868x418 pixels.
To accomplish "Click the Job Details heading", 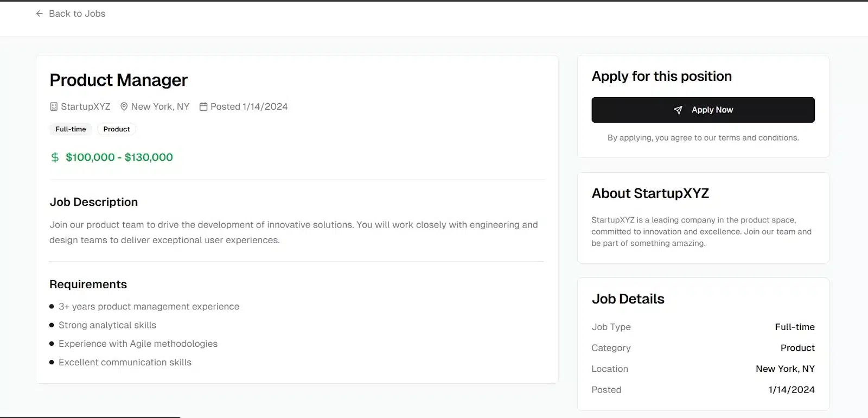I will click(x=628, y=299).
